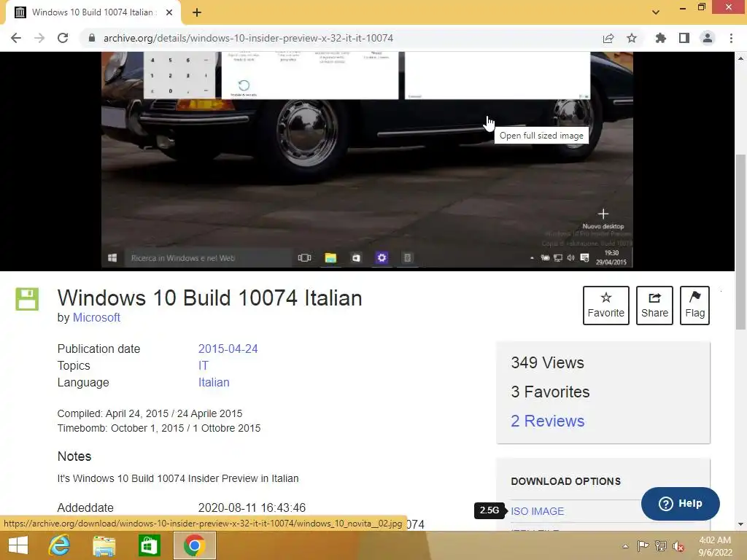Open the Chrome three-dot menu
The height and width of the screenshot is (560, 747).
click(731, 38)
